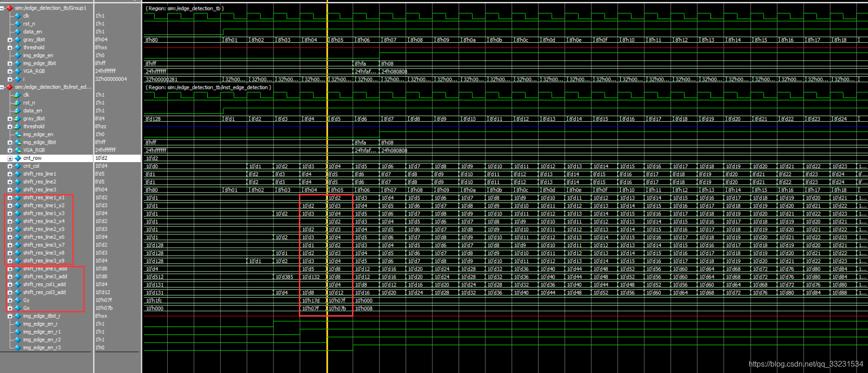Click the diamond icon beside shift_res_line1_add
868x373 pixels.
18,269
